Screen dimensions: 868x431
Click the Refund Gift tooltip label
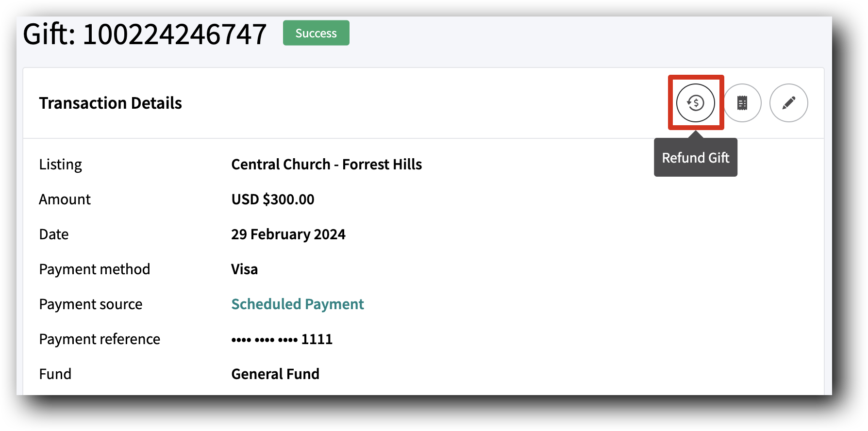point(695,157)
